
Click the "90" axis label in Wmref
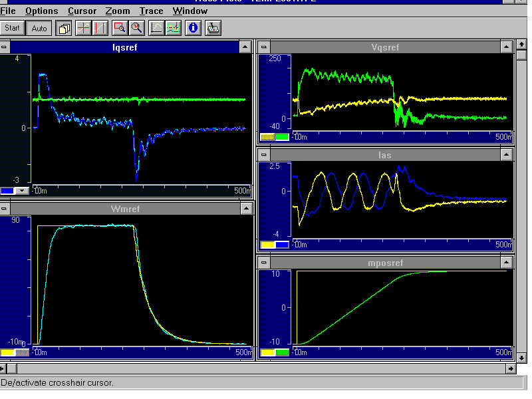15,220
